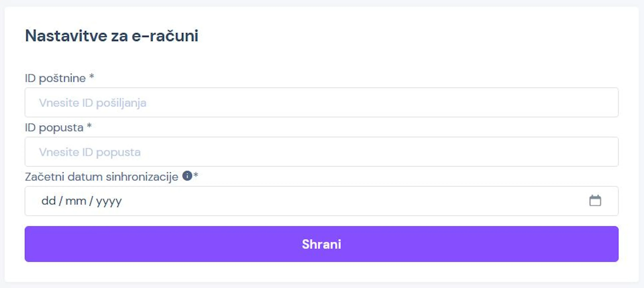Click the Nastavitve za e-računi heading

[x=112, y=36]
